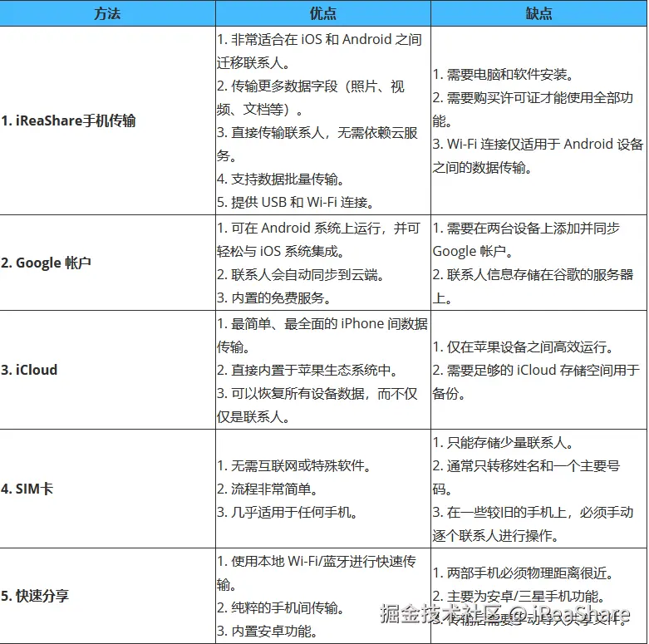Image resolution: width=649 pixels, height=644 pixels.
Task: Click the text 需要购买许可证才能使用全部功
Action: 540,98
